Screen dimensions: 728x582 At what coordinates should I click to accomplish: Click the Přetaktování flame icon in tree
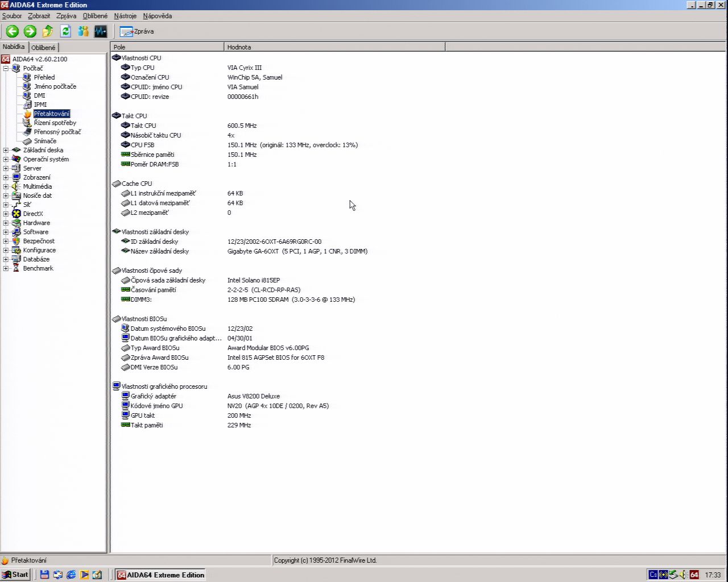click(x=27, y=114)
